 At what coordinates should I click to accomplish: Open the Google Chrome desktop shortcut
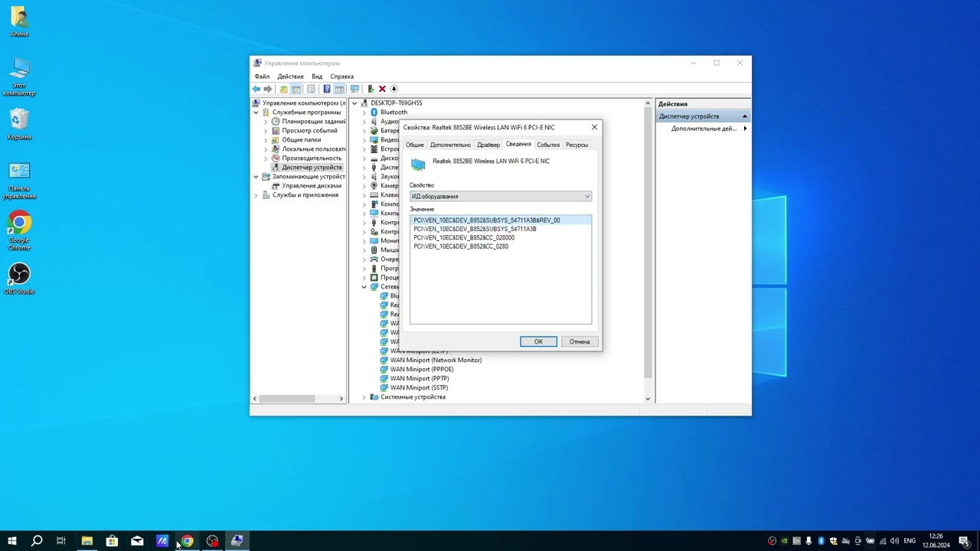(19, 231)
